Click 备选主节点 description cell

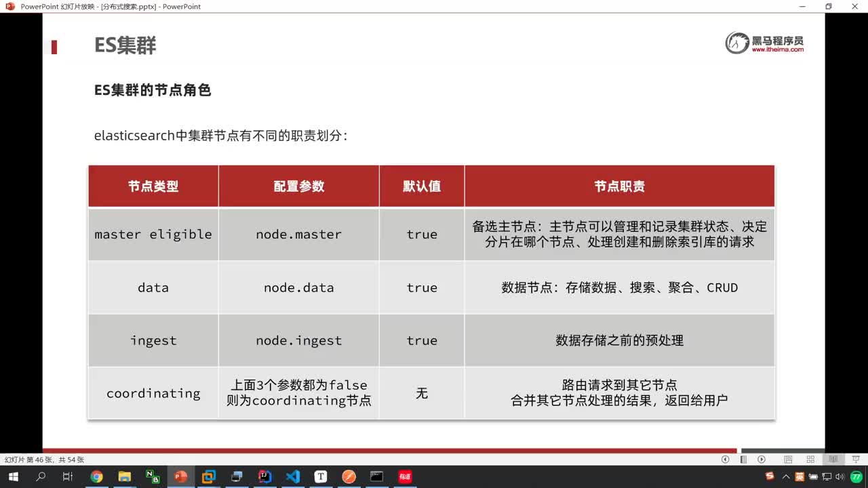pyautogui.click(x=619, y=234)
